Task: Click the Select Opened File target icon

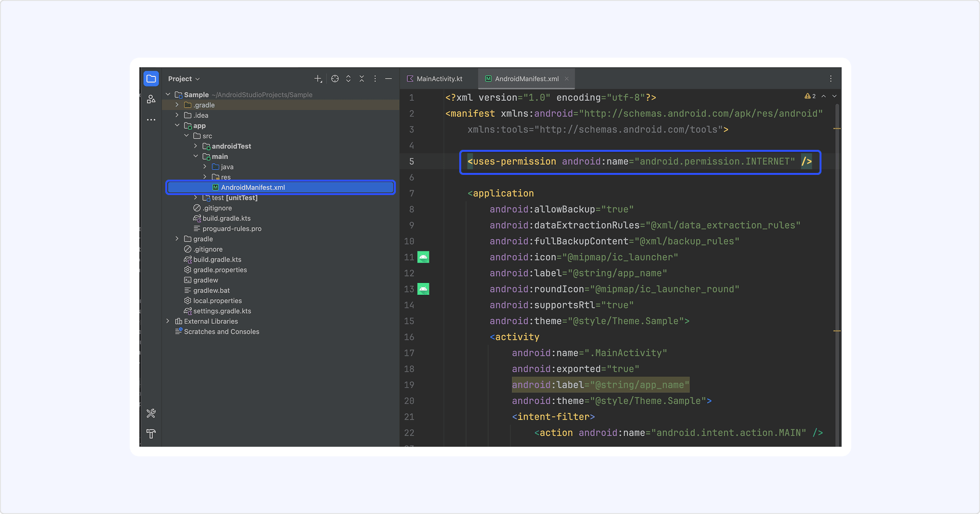Action: (335, 79)
